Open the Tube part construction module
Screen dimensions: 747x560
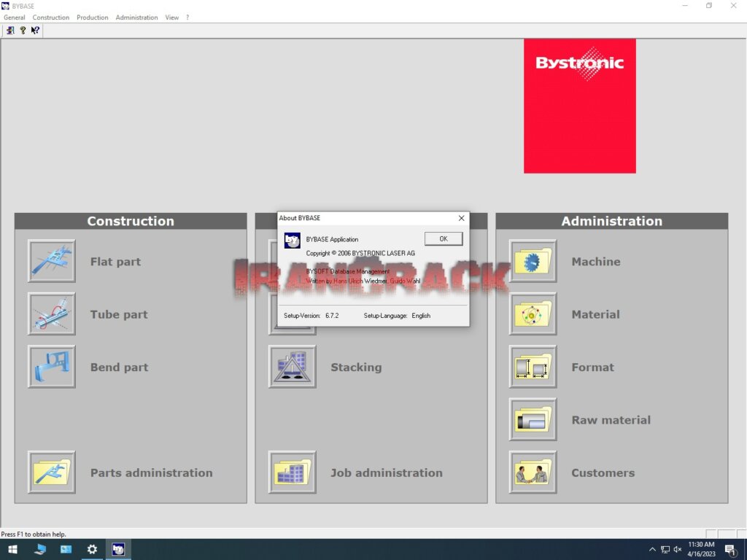tap(51, 314)
